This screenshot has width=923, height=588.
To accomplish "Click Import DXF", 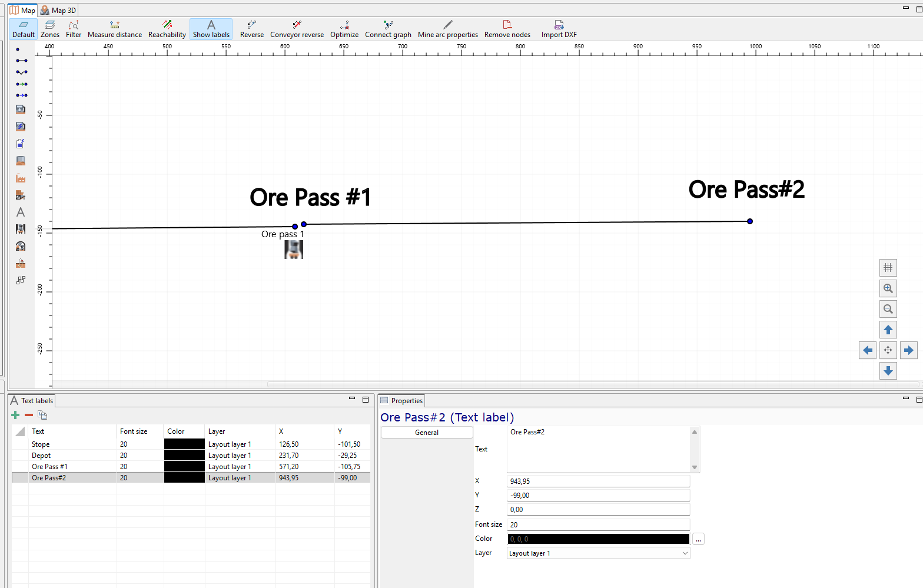I will click(559, 29).
